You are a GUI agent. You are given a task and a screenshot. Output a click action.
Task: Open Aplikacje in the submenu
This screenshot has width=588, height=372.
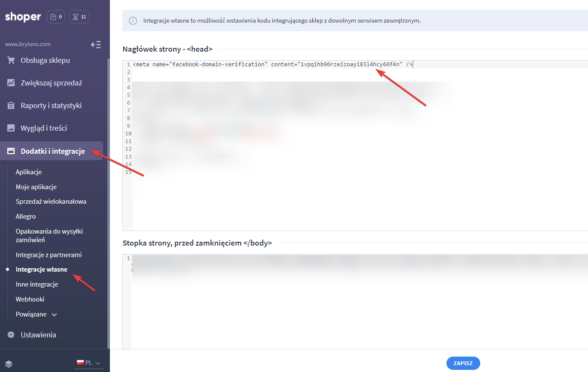point(29,172)
